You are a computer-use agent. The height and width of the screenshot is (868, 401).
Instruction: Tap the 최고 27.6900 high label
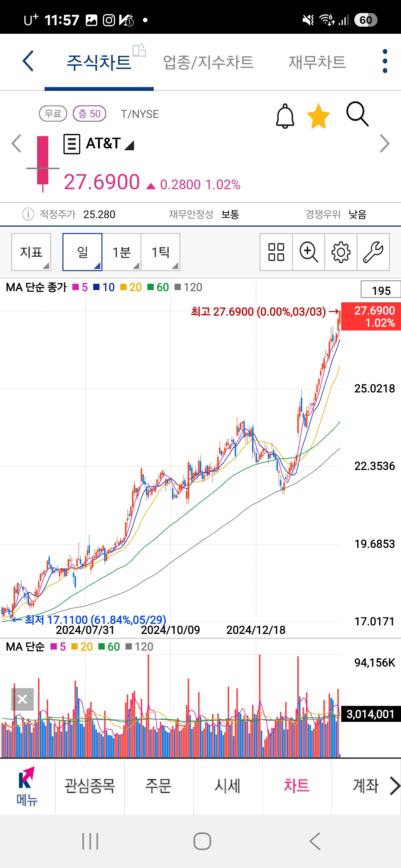click(258, 312)
